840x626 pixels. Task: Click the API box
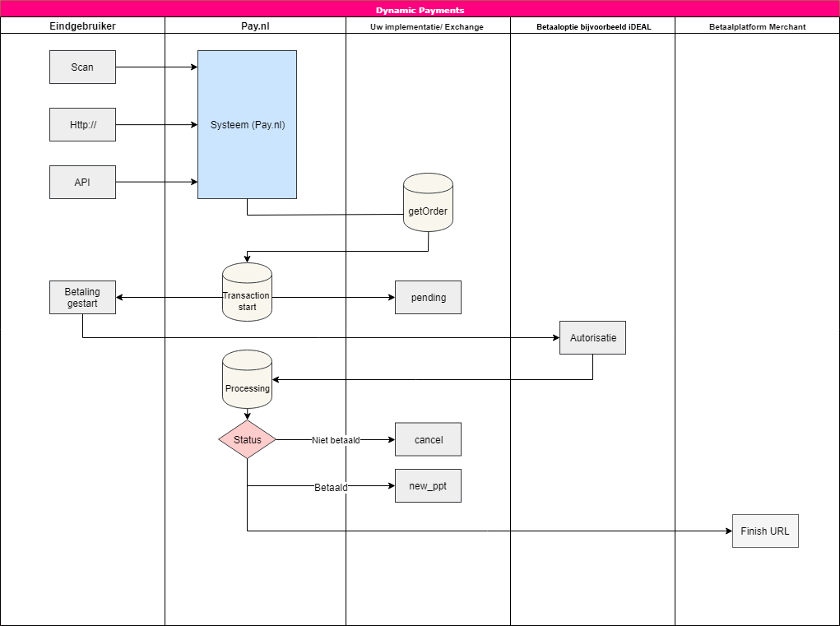coord(82,183)
